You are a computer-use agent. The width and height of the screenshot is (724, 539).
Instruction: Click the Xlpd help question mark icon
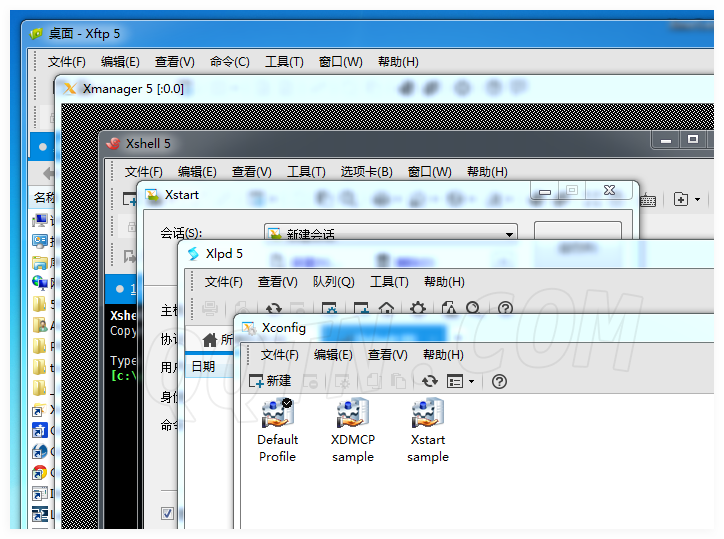click(505, 309)
